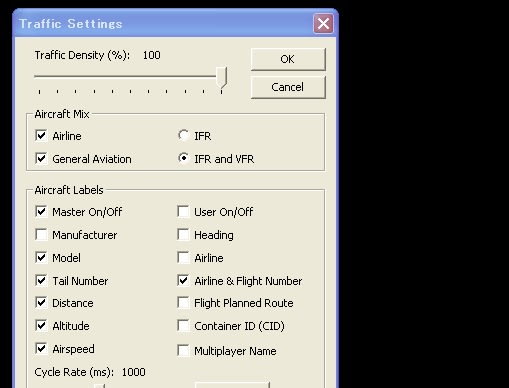The height and width of the screenshot is (388, 509).
Task: Check the Container ID (CID) checkbox
Action: pos(183,325)
